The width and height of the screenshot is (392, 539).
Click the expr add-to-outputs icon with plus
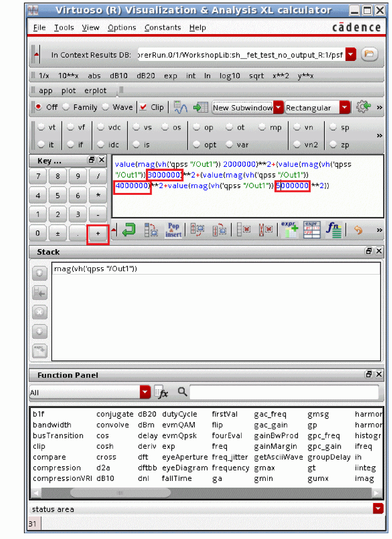pos(289,229)
